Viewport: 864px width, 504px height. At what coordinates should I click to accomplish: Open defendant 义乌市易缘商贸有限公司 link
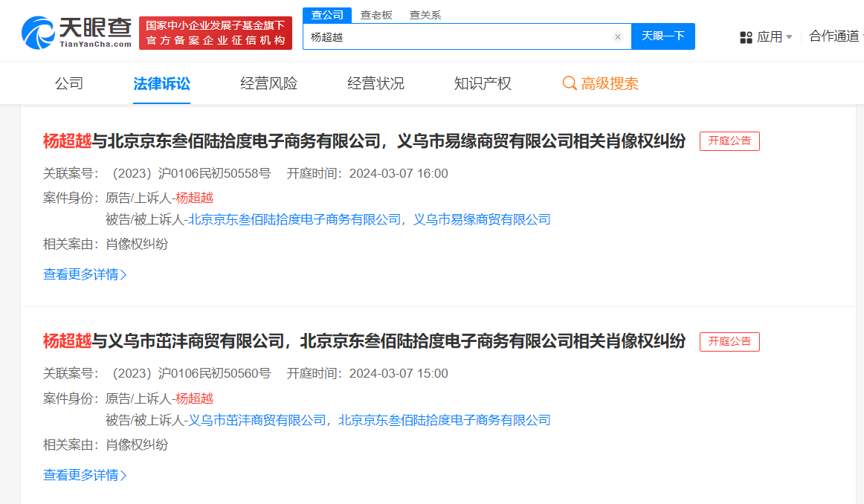point(482,219)
